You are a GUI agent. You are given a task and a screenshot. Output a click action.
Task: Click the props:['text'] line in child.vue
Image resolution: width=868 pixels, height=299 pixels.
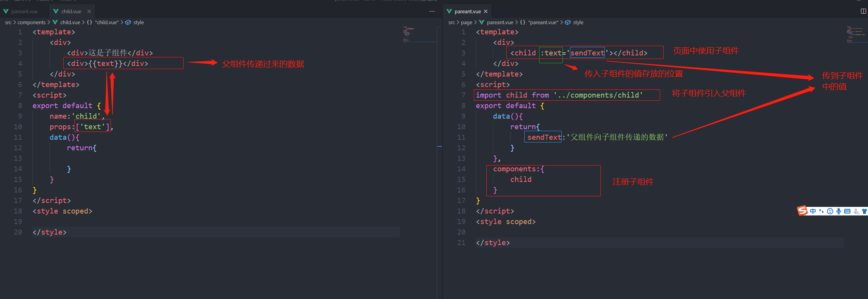pos(81,126)
